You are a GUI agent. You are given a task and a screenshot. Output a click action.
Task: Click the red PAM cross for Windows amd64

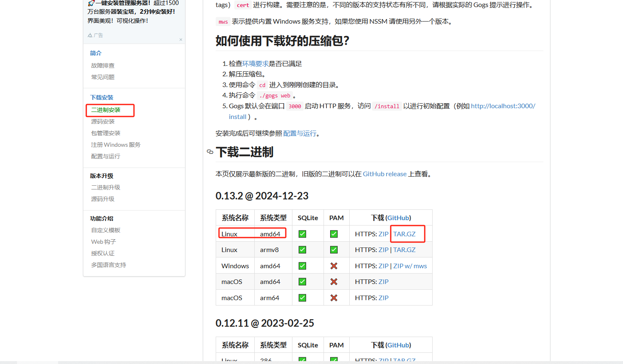tap(333, 266)
